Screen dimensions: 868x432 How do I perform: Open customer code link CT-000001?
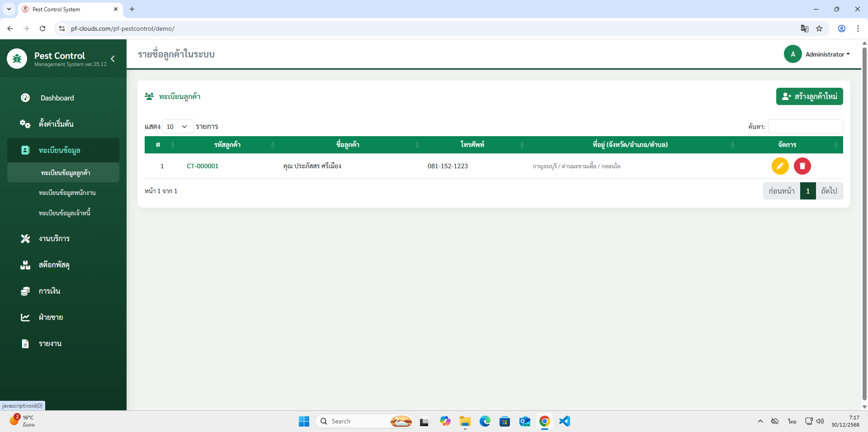coord(203,166)
